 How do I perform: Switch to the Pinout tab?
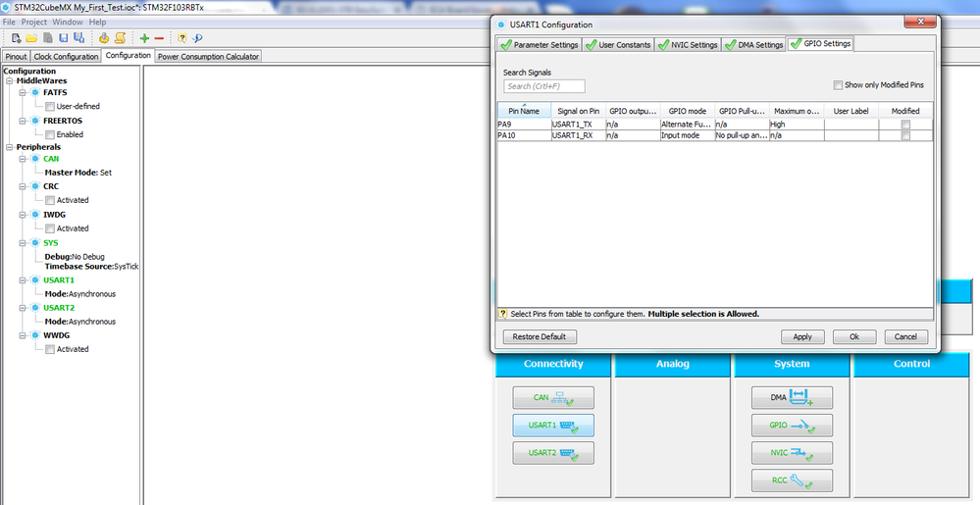tap(17, 56)
